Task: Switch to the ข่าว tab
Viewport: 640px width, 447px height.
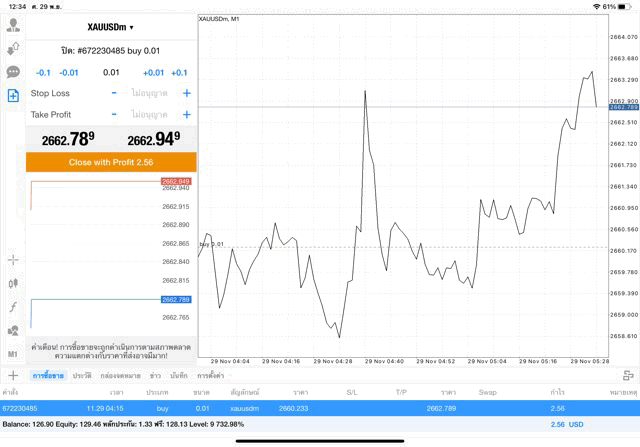Action: point(155,375)
